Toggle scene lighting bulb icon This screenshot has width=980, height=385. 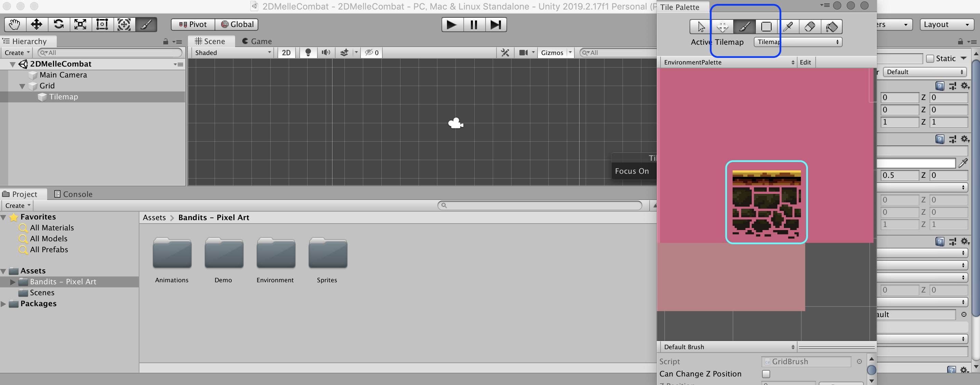(x=308, y=53)
